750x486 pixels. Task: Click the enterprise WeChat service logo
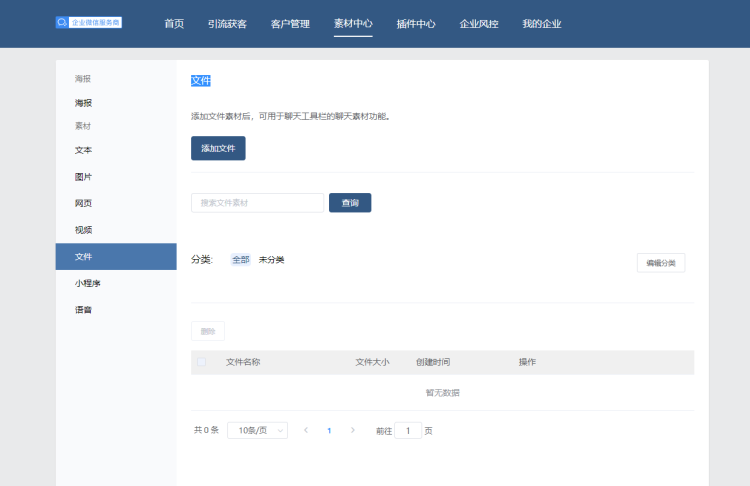(x=89, y=22)
